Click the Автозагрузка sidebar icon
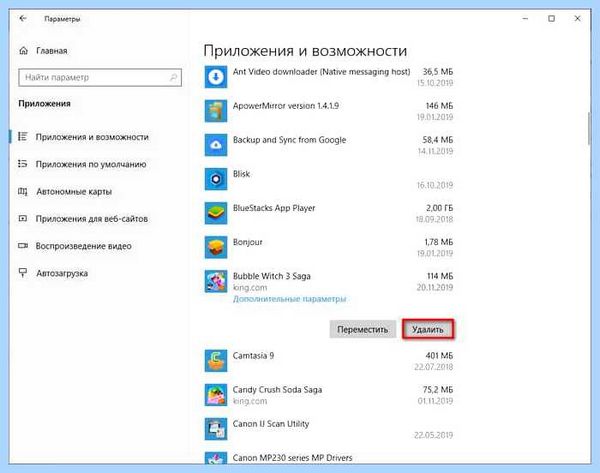The height and width of the screenshot is (473, 600). point(23,273)
